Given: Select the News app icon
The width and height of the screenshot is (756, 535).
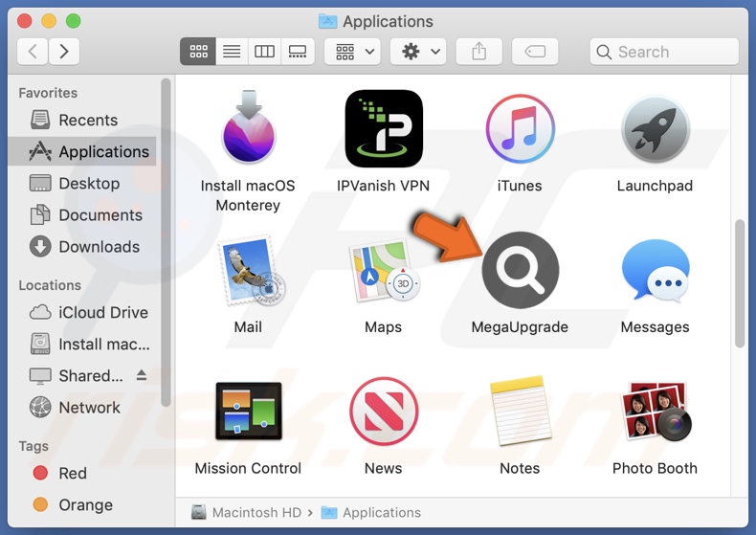Looking at the screenshot, I should [x=384, y=412].
